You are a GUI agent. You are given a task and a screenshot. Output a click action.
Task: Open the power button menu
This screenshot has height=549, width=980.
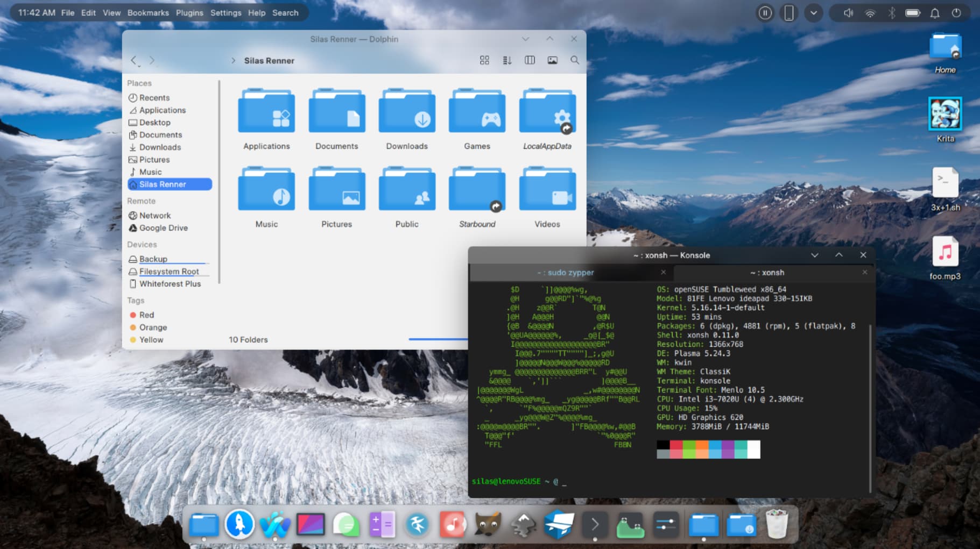(x=956, y=12)
